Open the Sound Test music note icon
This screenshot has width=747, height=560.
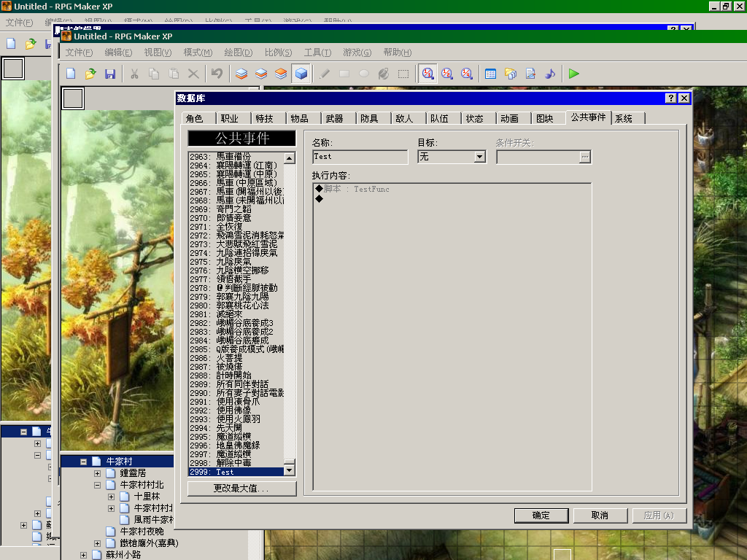[550, 74]
